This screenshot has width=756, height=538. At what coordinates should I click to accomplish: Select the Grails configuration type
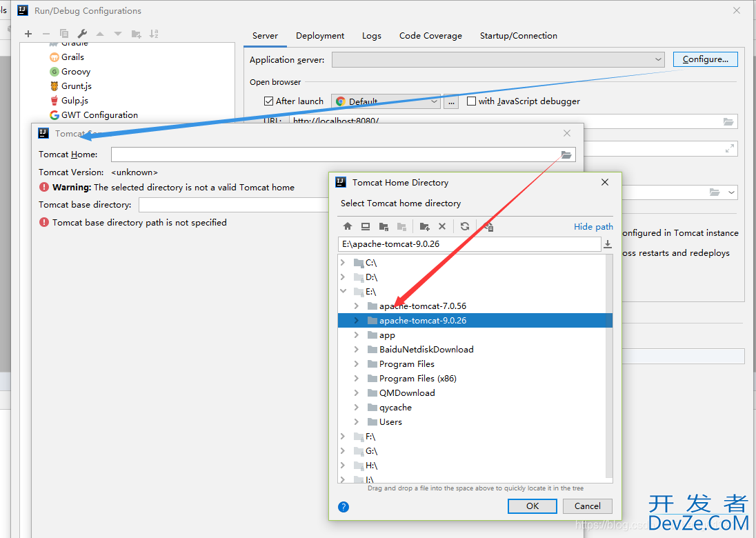[73, 57]
